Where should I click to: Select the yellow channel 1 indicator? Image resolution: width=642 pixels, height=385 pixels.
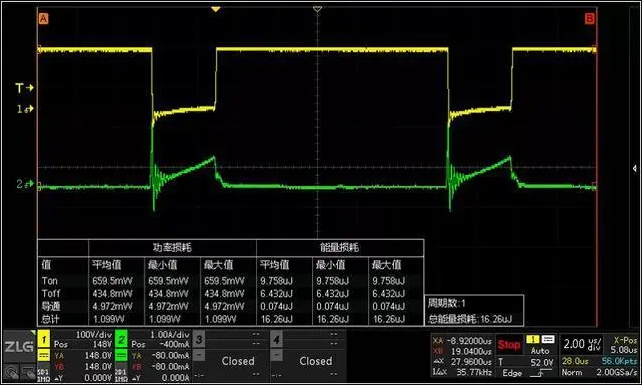click(44, 339)
